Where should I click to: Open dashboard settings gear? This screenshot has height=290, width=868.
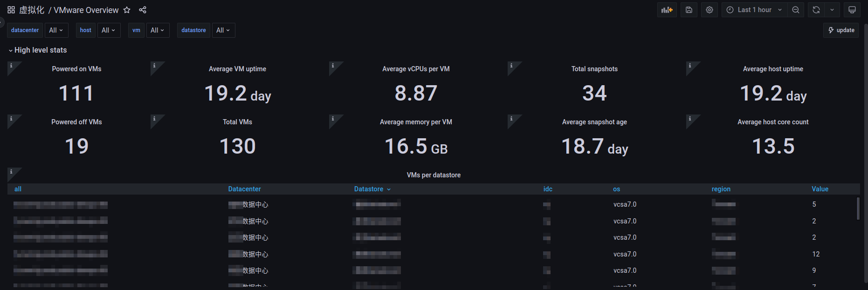coord(710,10)
